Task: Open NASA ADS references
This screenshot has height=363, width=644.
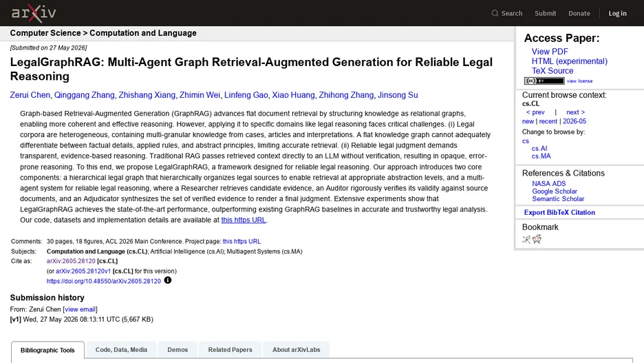Action: pos(549,184)
